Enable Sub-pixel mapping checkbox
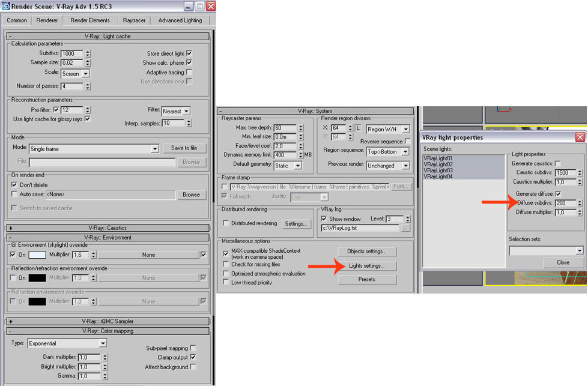Viewport: 588px width, 386px height. point(193,348)
